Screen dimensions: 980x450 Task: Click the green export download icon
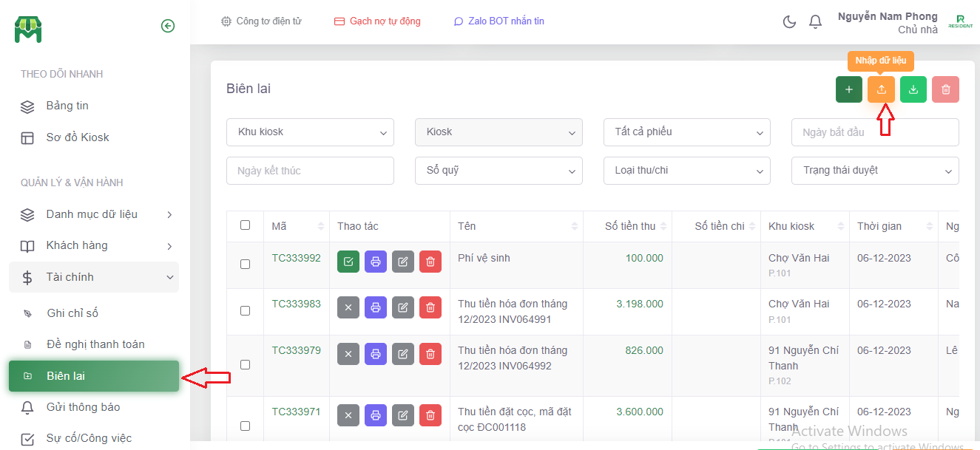click(913, 89)
